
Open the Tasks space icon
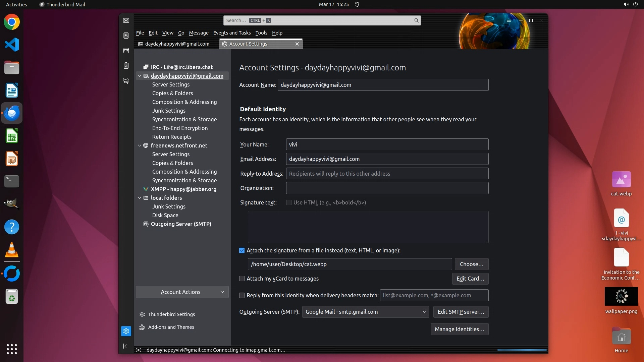point(126,66)
